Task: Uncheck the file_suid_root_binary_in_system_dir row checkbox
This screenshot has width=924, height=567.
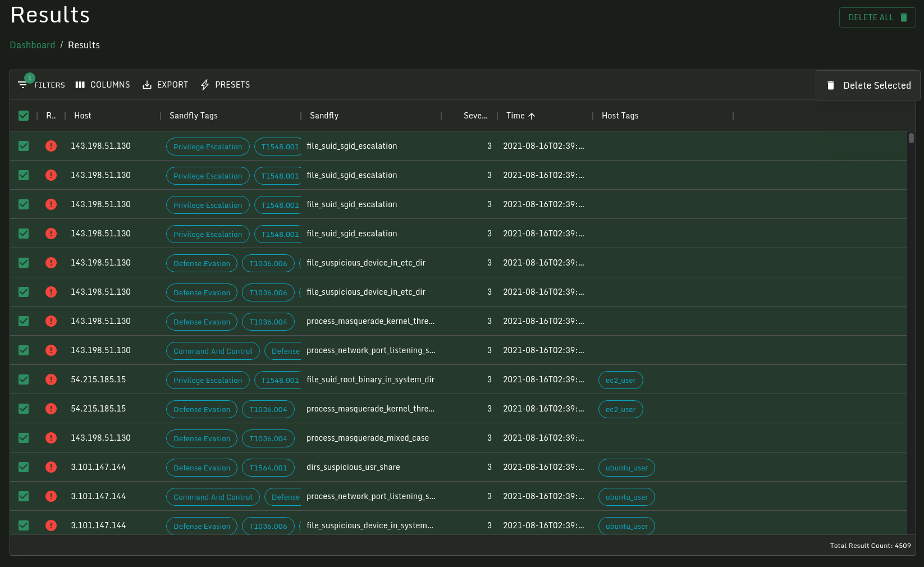Action: click(x=24, y=379)
